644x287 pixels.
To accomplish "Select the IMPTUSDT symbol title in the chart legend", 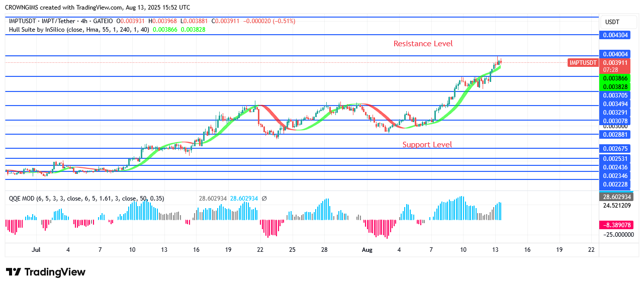I will pyautogui.click(x=60, y=21).
